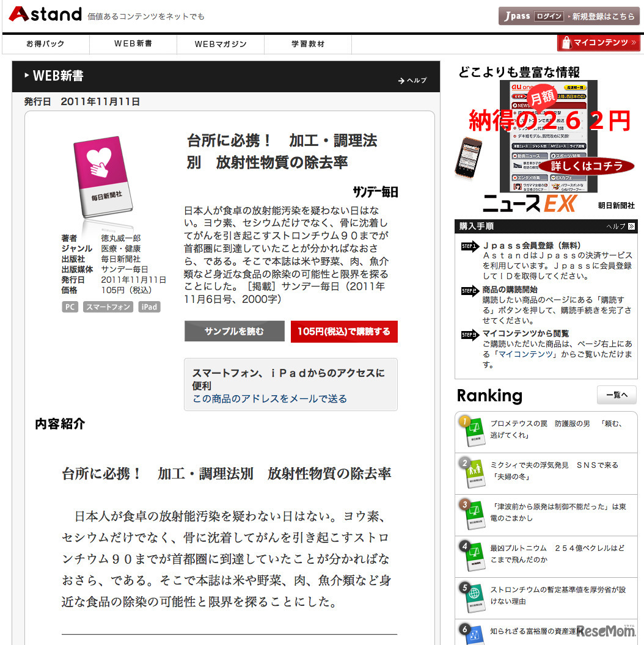The height and width of the screenshot is (645, 644).
Task: Click この商品のアドレスをメールで送る link
Action: [269, 399]
